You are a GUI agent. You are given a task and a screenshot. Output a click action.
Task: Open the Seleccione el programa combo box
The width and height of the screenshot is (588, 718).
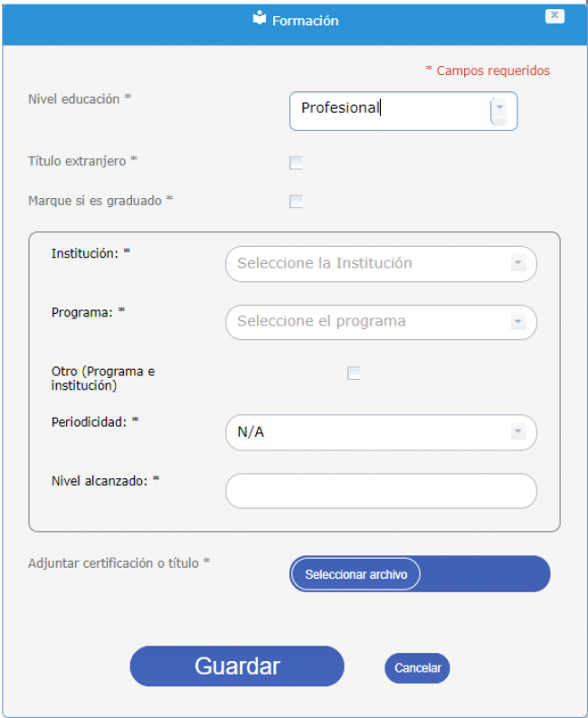click(371, 321)
